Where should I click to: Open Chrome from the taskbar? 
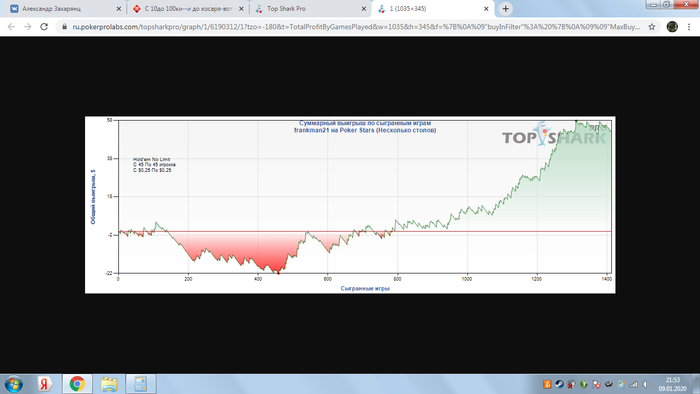(x=77, y=384)
